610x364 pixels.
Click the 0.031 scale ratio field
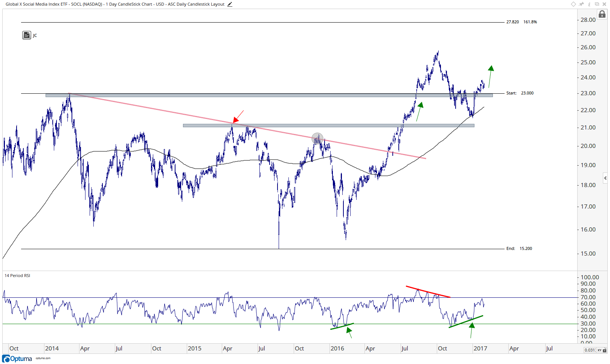pyautogui.click(x=590, y=350)
